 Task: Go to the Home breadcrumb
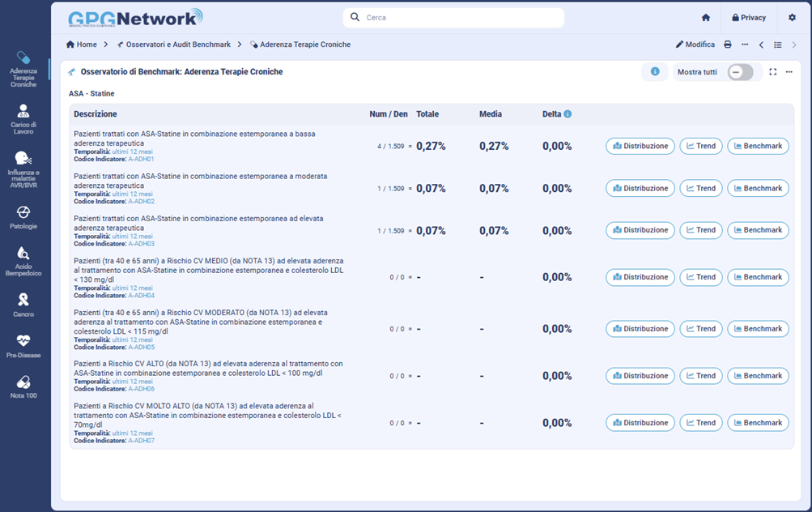81,45
